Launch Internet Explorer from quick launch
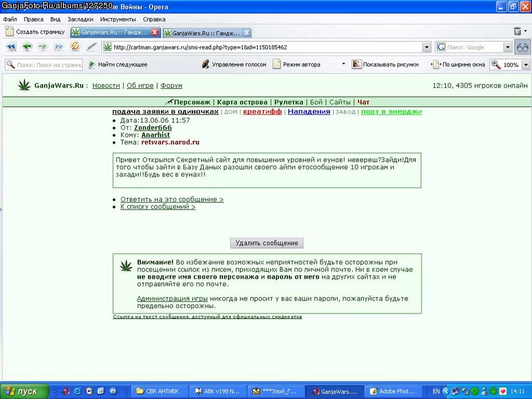 (77, 391)
